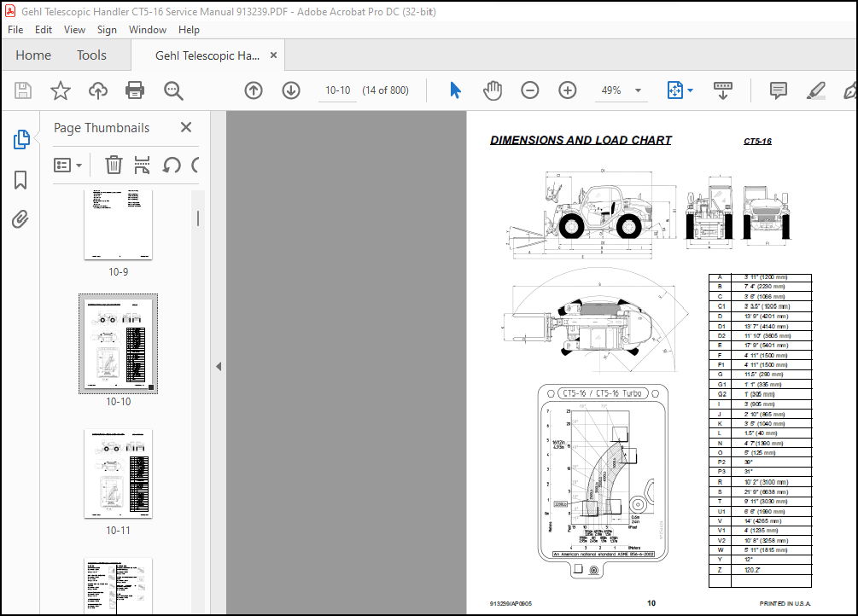The width and height of the screenshot is (858, 616).
Task: Click the scrolling mode toolbar icon
Action: coord(723,90)
